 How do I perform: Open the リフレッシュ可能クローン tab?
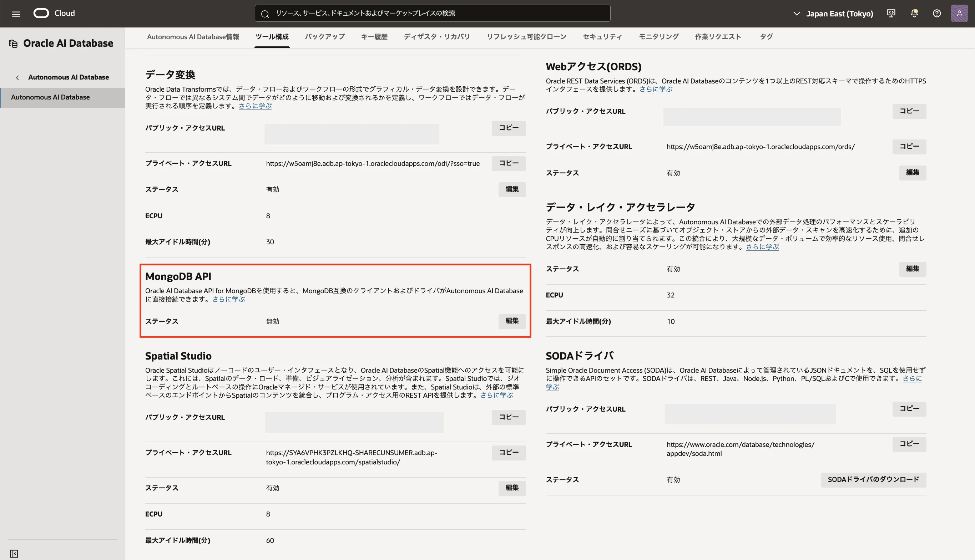point(526,37)
